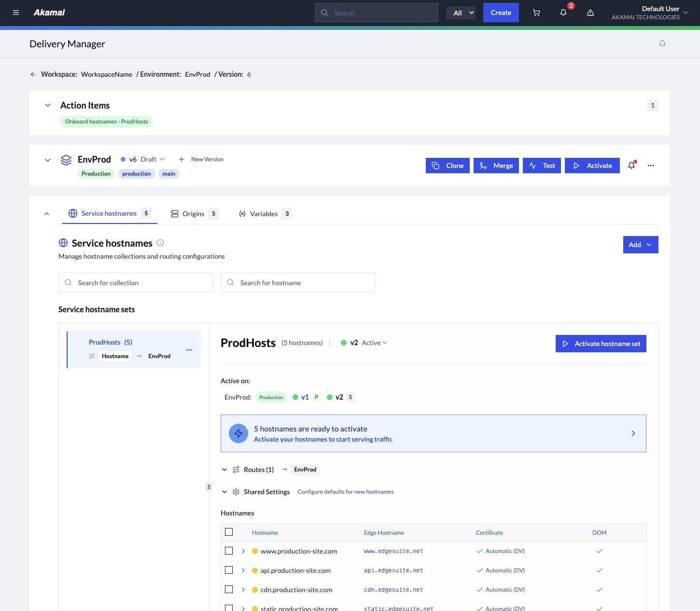Open the shopping cart icon
The width and height of the screenshot is (700, 611).
click(536, 13)
